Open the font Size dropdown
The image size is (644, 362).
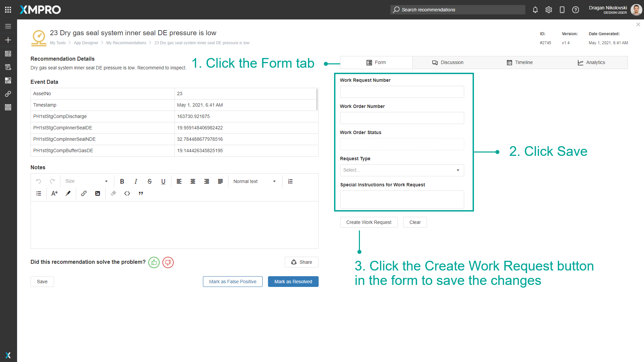[87, 181]
